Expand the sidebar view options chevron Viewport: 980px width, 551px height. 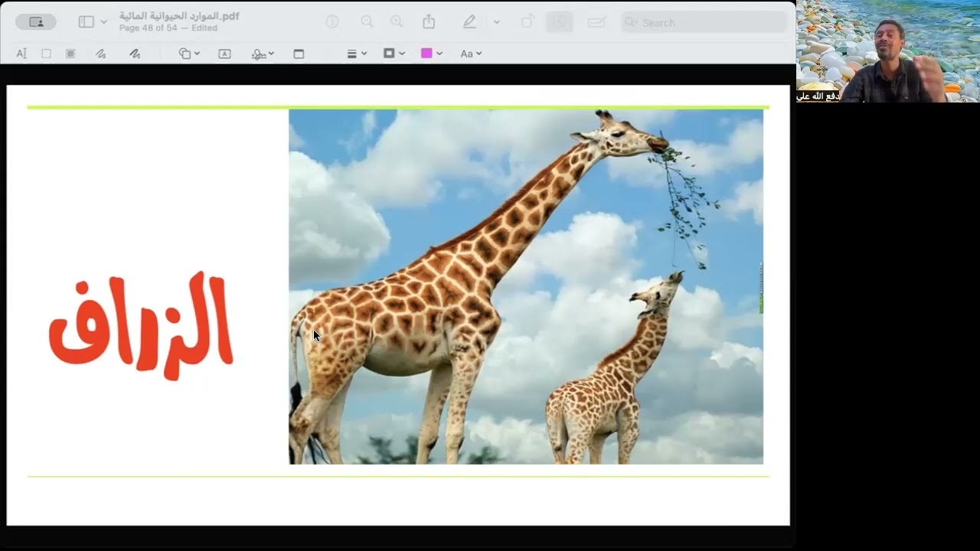pyautogui.click(x=104, y=22)
